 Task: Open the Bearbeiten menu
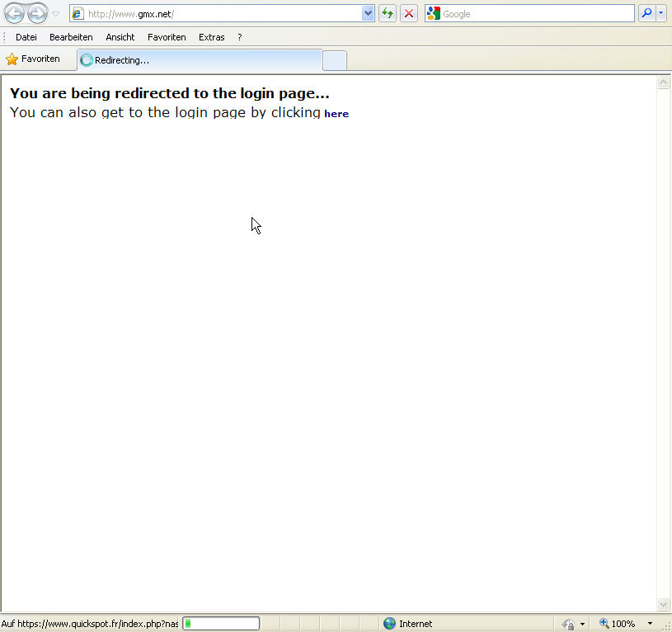[x=71, y=37]
